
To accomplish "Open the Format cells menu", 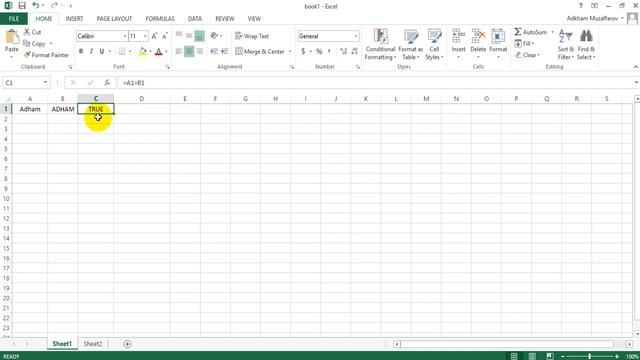I will (498, 44).
